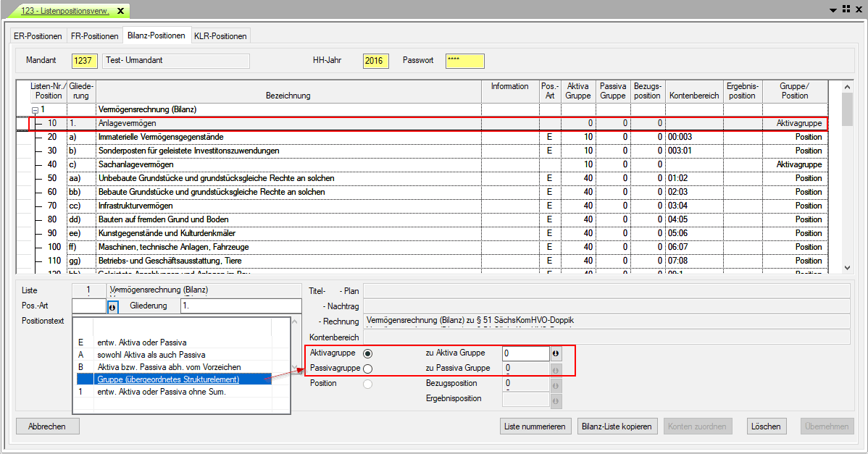Select the Position radio button
Viewport: 868px width, 454px height.
click(x=367, y=384)
